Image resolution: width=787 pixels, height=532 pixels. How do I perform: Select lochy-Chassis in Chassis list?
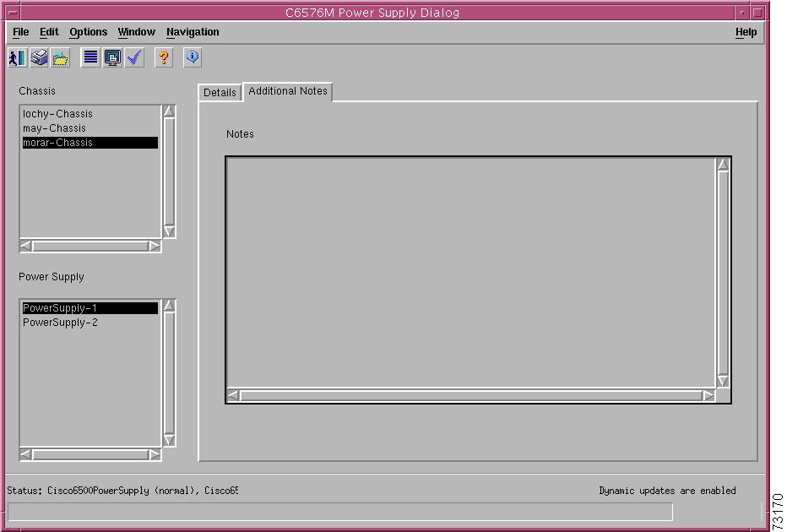(90, 114)
